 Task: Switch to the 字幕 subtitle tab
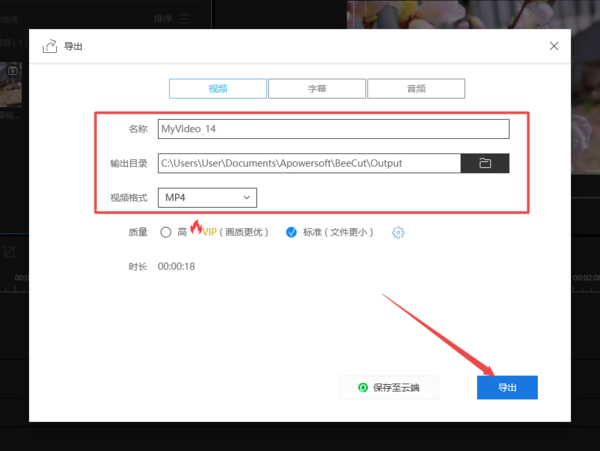316,88
